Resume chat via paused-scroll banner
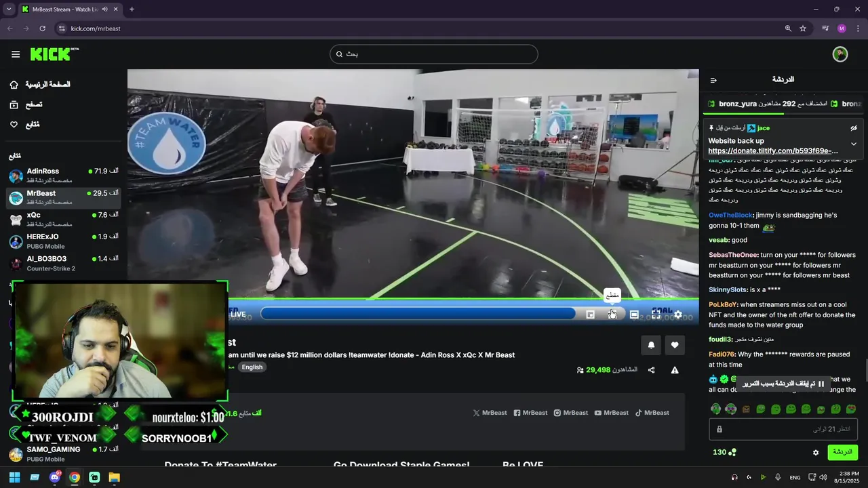Screen dimensions: 868x488 (x=783, y=384)
